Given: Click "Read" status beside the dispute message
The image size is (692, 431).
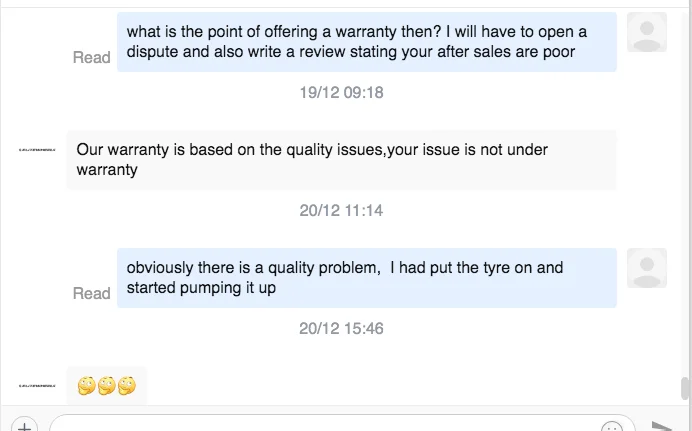Looking at the screenshot, I should coord(91,58).
